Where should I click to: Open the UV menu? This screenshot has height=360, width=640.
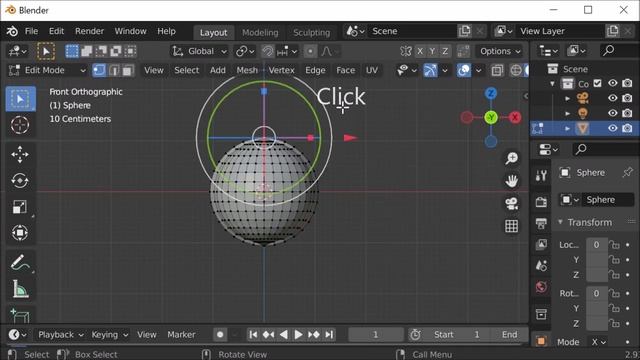click(x=371, y=70)
